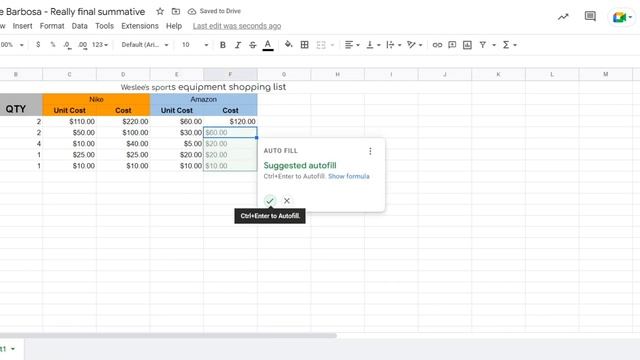The height and width of the screenshot is (360, 640).
Task: Open fill color bucket
Action: coord(289,44)
